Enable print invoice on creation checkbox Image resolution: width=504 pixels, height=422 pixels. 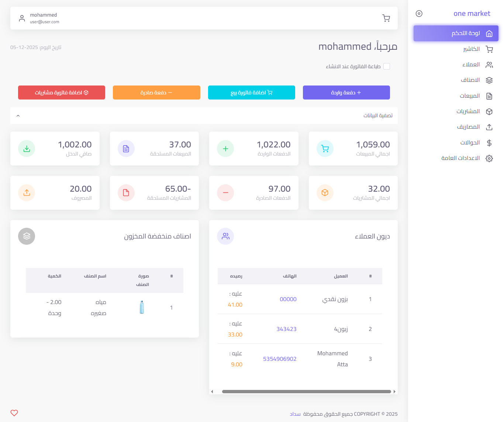coord(387,66)
